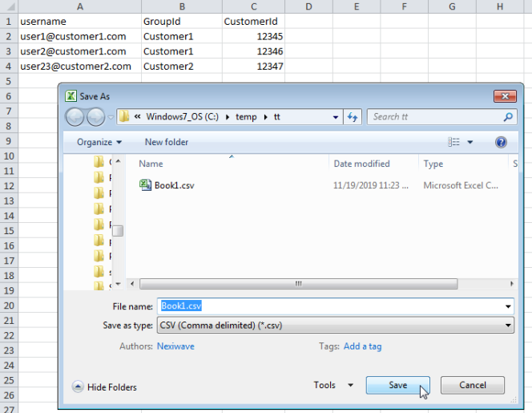Click the Hide Folders arrow icon
This screenshot has height=413, width=532.
pos(78,387)
